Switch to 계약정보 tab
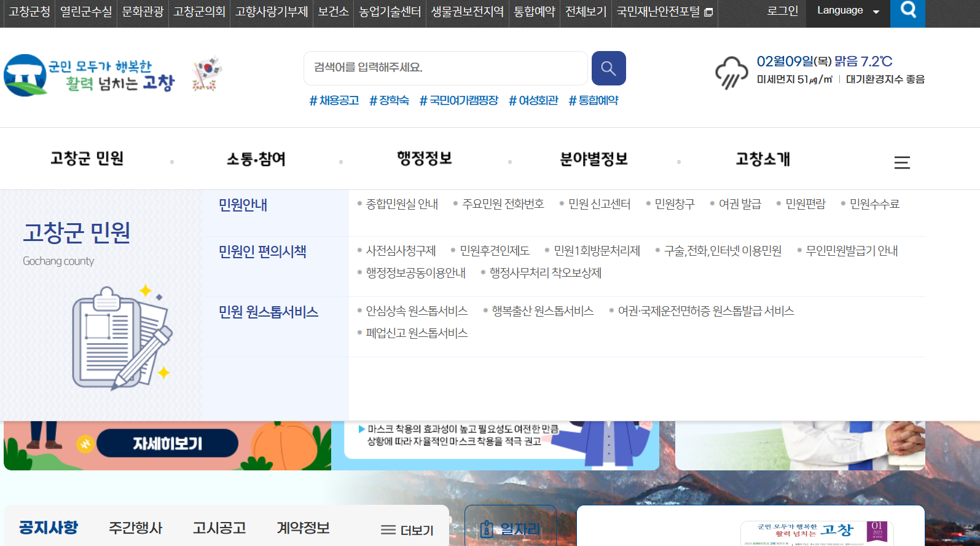The height and width of the screenshot is (546, 980). pyautogui.click(x=304, y=528)
